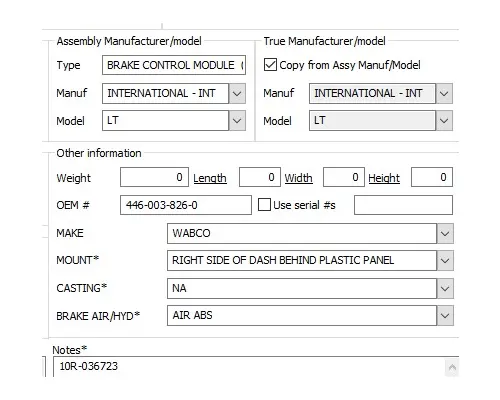This screenshot has width=500, height=400.
Task: Click the MAKE field showing WABCO
Action: coord(302,233)
